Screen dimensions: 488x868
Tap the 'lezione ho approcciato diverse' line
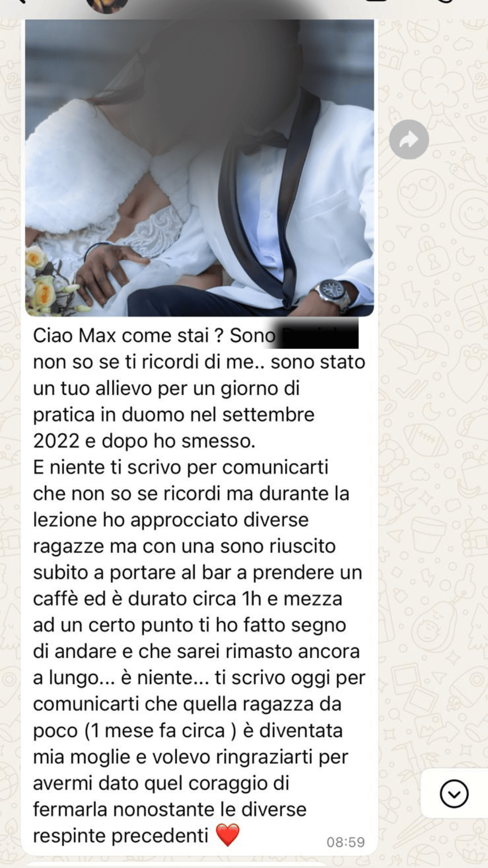point(171,520)
